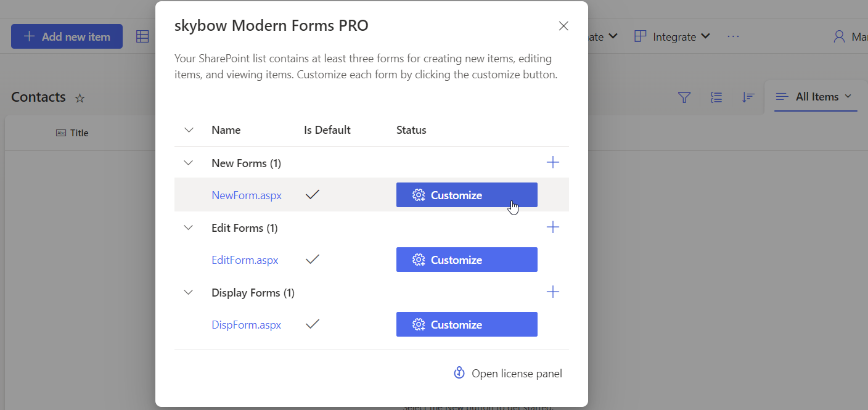Collapse the New Forms group
This screenshot has height=410, width=868.
coord(189,163)
